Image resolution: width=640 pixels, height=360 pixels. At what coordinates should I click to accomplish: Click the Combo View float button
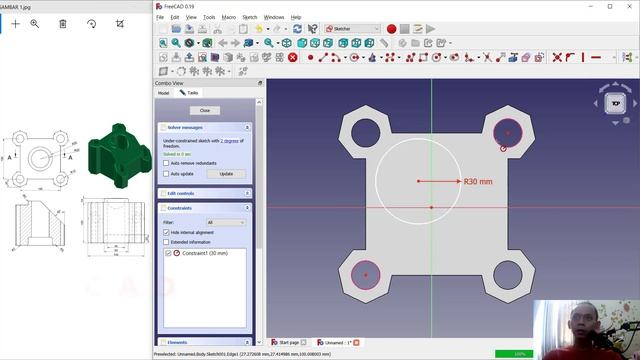[x=260, y=83]
